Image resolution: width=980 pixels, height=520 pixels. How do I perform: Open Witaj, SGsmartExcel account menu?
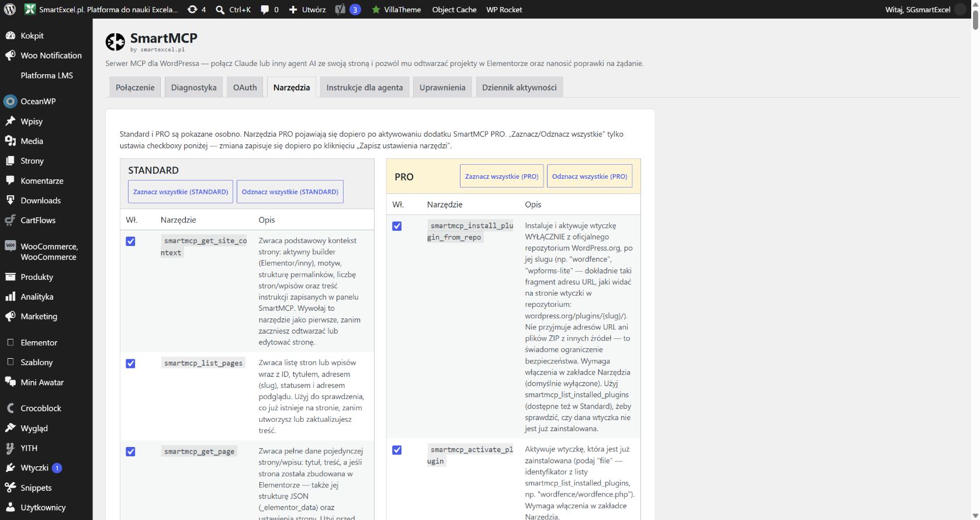[x=926, y=9]
